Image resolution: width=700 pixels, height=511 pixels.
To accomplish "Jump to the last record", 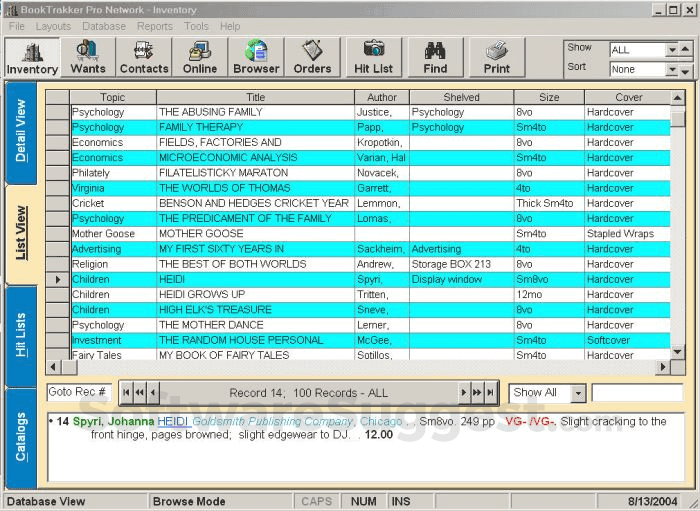I will click(491, 393).
